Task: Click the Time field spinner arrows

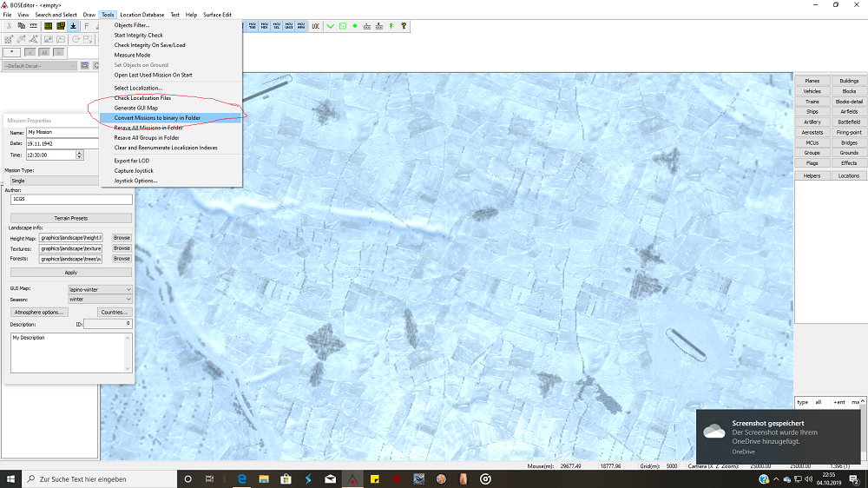Action: coord(79,155)
